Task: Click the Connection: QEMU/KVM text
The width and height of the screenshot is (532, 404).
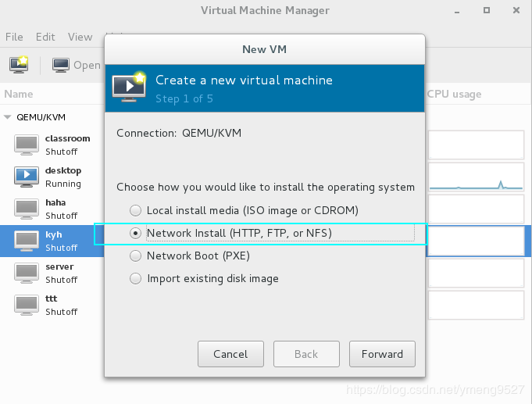Action: (x=179, y=133)
